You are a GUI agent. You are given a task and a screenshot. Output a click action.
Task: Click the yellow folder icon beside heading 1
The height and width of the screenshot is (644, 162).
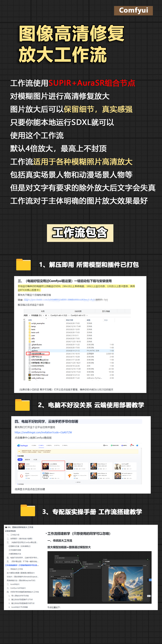[24, 265]
